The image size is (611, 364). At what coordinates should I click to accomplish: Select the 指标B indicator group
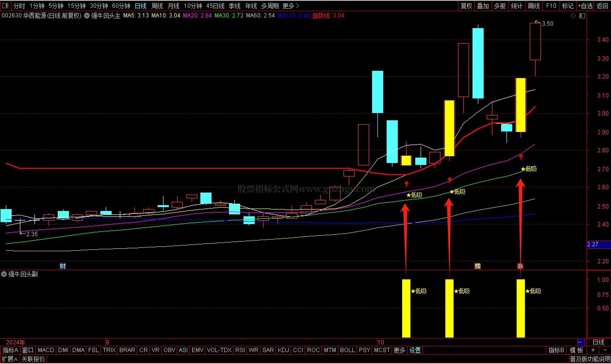tap(556, 350)
